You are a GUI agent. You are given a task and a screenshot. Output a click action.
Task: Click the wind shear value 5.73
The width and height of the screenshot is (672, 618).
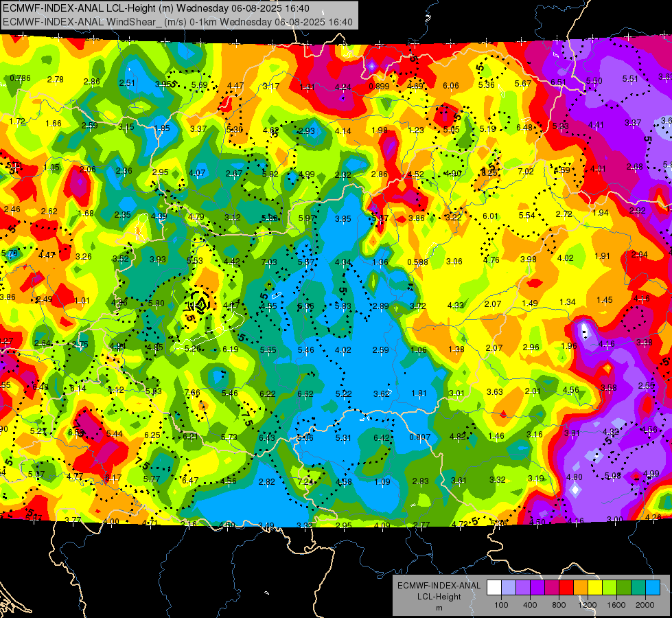[x=229, y=437]
